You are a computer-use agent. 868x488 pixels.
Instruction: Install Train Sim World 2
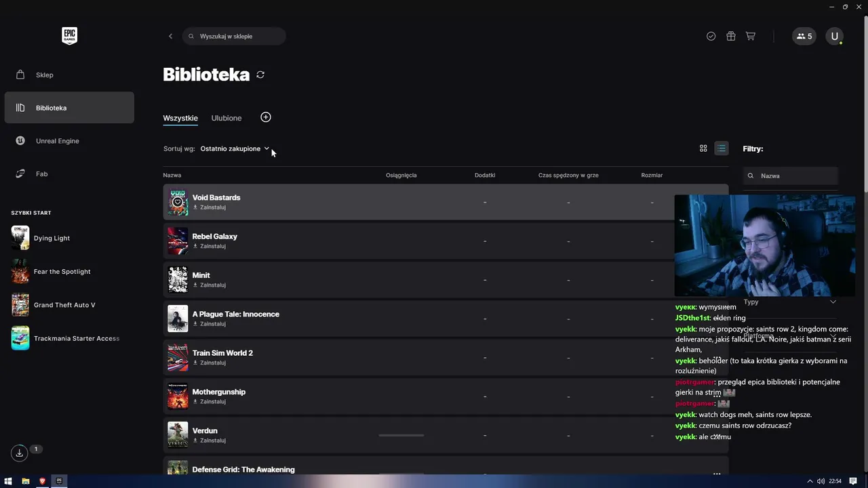click(210, 363)
